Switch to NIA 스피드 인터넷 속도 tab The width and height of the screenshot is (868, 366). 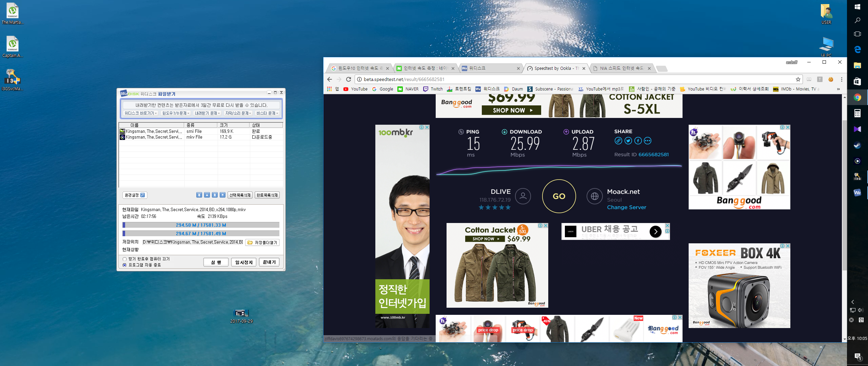(x=621, y=68)
